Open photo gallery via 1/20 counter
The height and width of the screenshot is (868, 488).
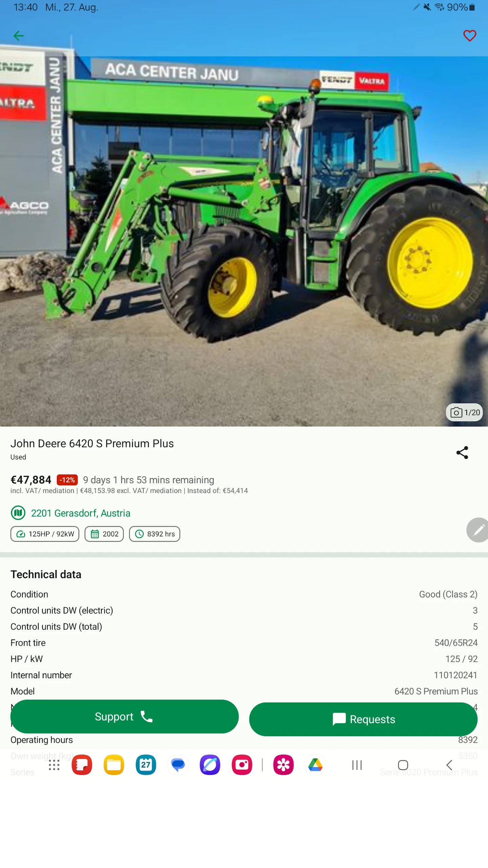[464, 412]
